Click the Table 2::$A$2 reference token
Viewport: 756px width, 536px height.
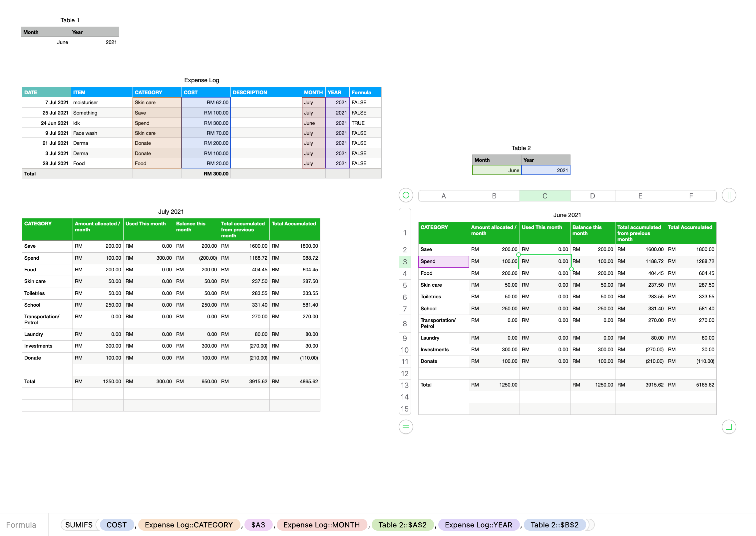click(402, 525)
